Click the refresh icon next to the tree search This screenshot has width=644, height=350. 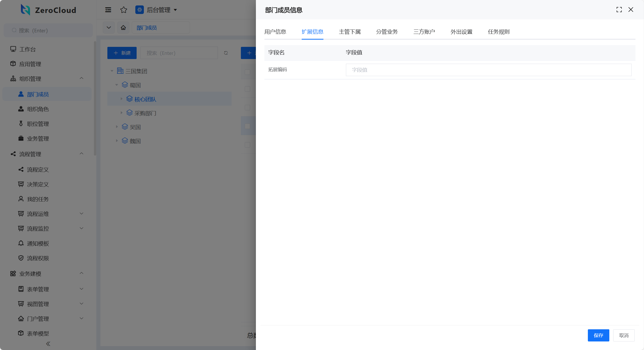tap(226, 53)
